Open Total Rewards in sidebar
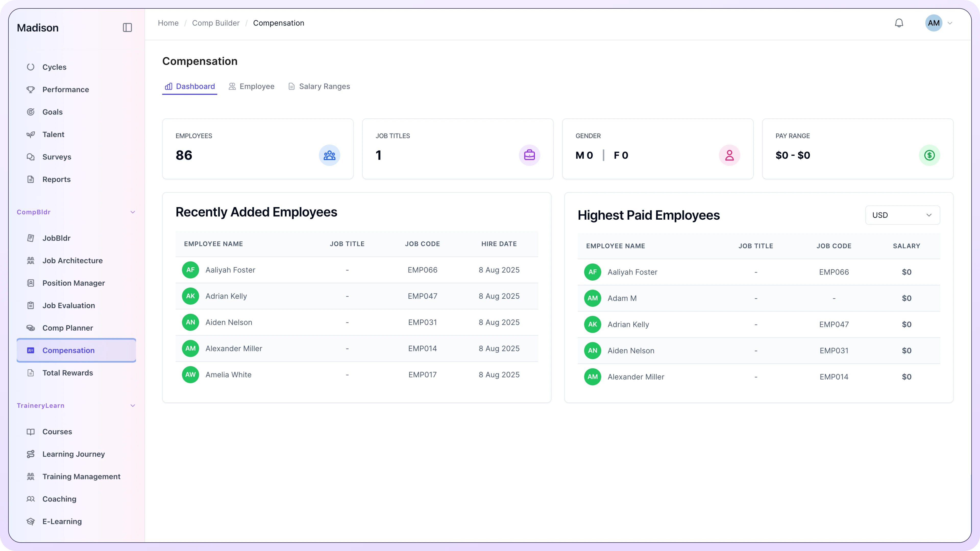Screen dimensions: 980x551 click(x=68, y=373)
